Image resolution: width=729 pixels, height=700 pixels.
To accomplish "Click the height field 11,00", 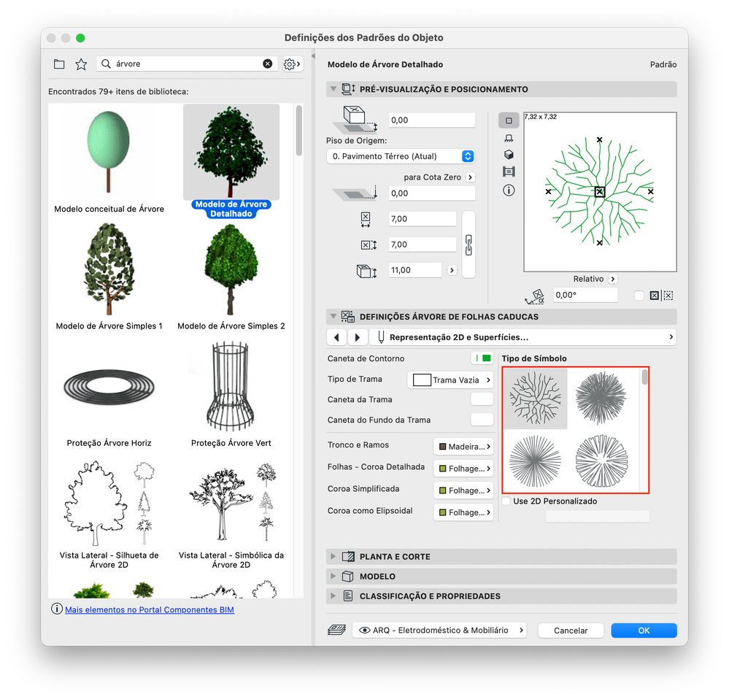I will click(414, 270).
